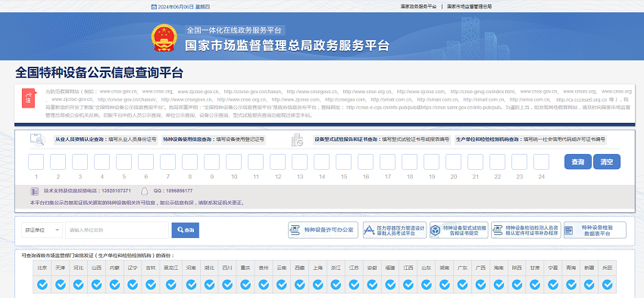The width and height of the screenshot is (644, 298).
Task: Click the 特种设备许可办公室 icon
Action: pyautogui.click(x=295, y=230)
